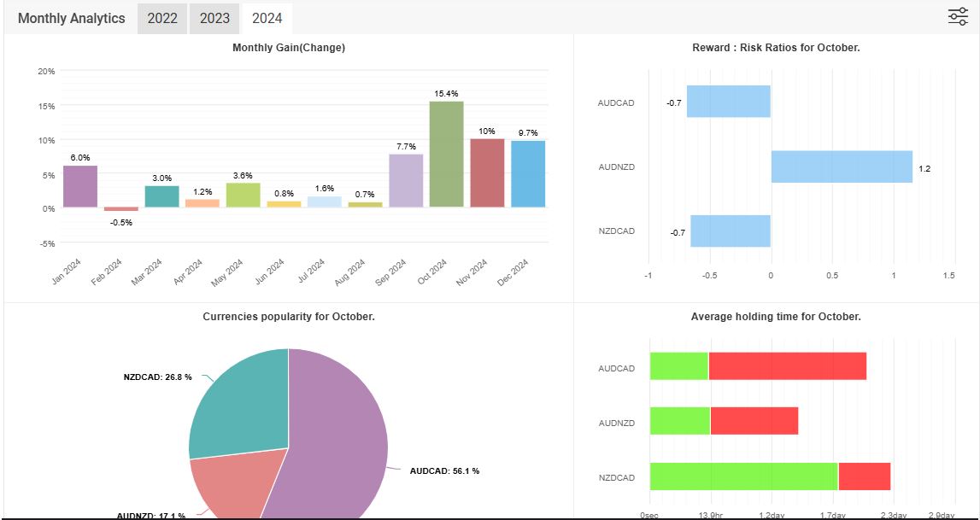980x520 pixels.
Task: Click the AUDNZD 1.2 reward-risk bar
Action: (x=841, y=167)
